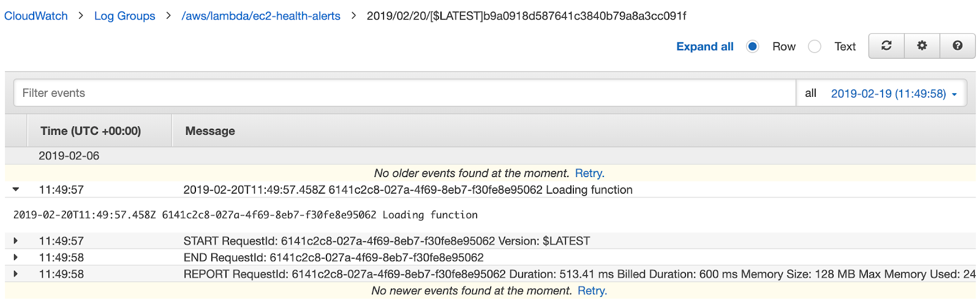980x307 pixels.
Task: Click the refresh log events icon
Action: click(886, 46)
